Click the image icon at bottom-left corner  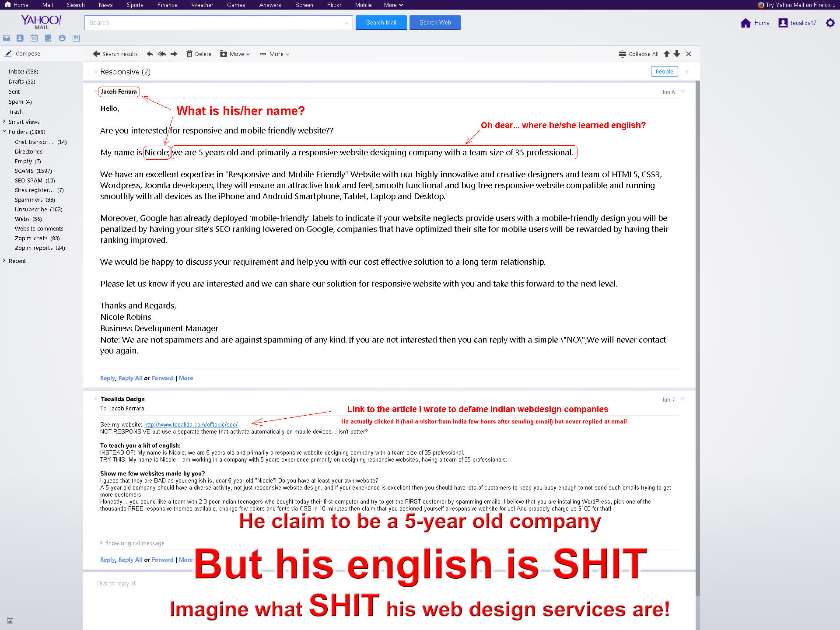tap(10, 621)
